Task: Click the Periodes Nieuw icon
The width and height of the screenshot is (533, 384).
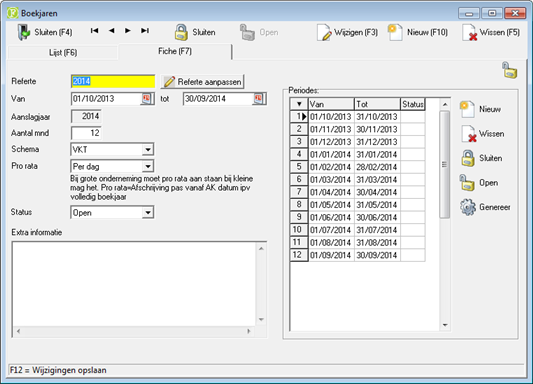Action: coord(467,109)
